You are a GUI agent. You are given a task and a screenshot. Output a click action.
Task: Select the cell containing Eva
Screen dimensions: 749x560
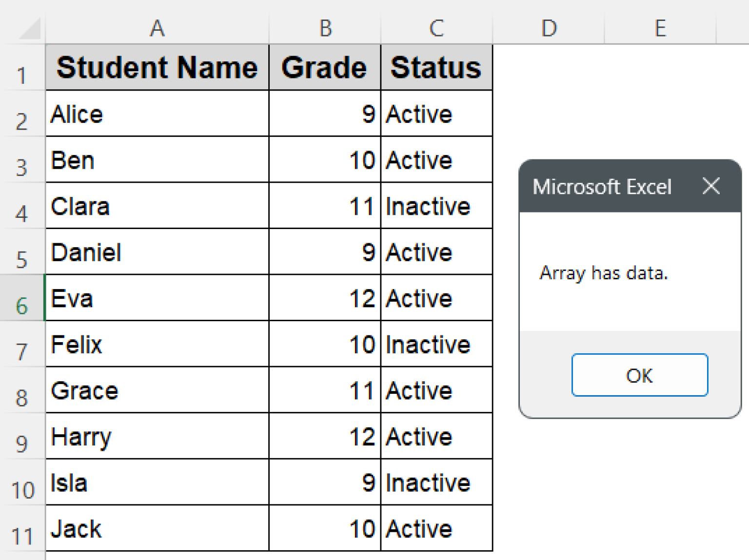point(157,298)
